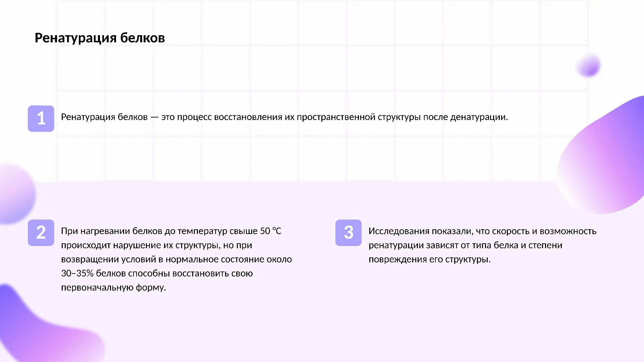Click the number 1 badge

[x=41, y=119]
